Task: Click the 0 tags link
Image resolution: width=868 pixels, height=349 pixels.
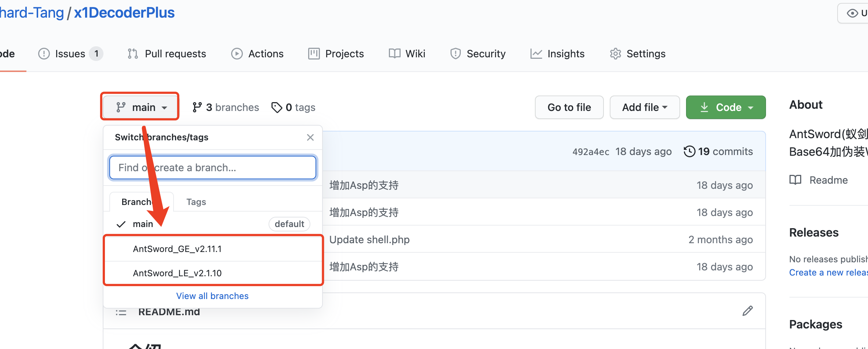Action: click(293, 107)
